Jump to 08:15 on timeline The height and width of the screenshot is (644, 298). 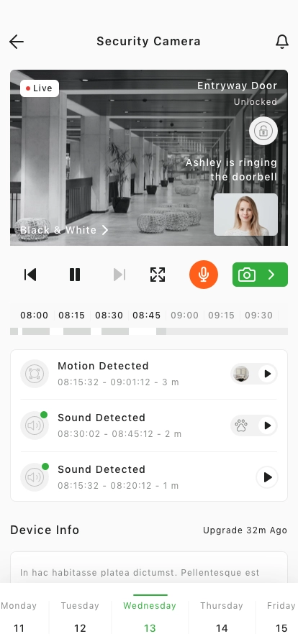[x=71, y=316]
